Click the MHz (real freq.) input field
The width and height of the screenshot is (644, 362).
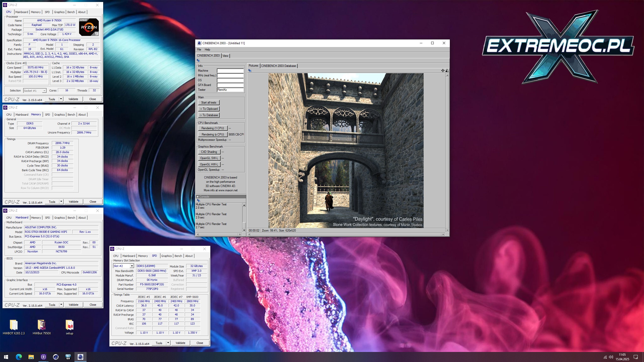(x=230, y=75)
